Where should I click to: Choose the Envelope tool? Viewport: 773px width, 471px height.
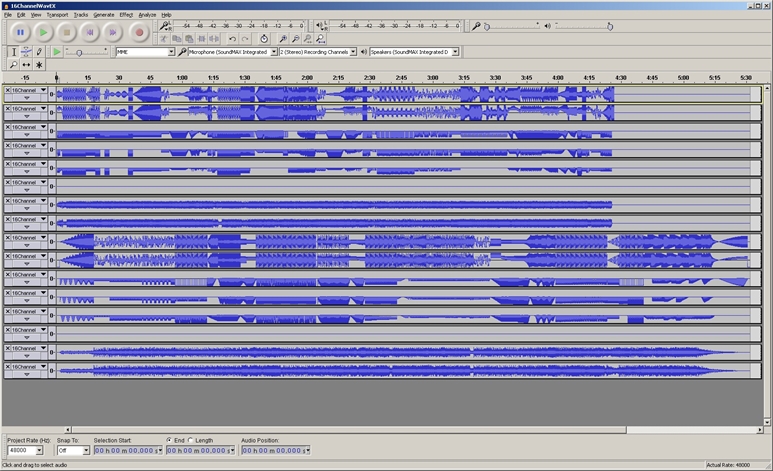click(26, 51)
